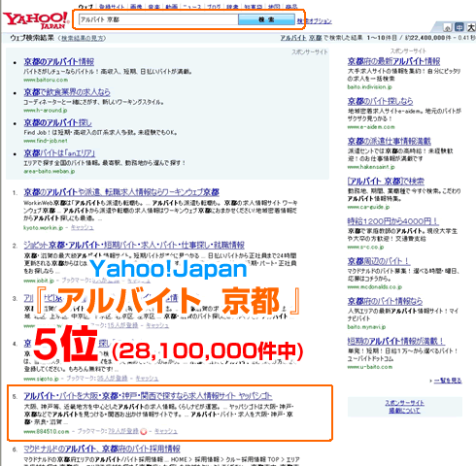This screenshot has width=476, height=466.
Task: Click the www.baitoru.com URL text
Action: (46, 80)
